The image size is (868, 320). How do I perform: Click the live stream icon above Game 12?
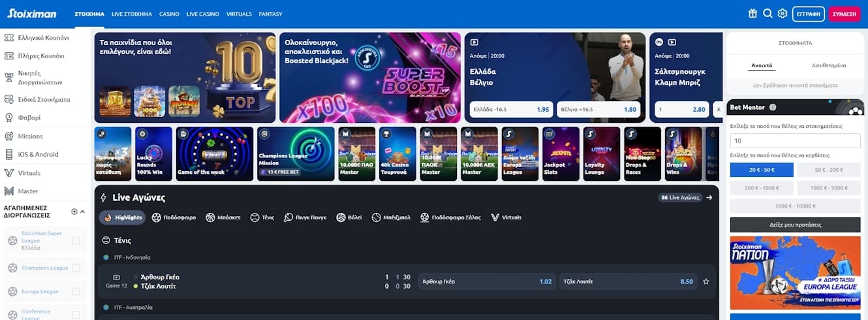pos(117,277)
